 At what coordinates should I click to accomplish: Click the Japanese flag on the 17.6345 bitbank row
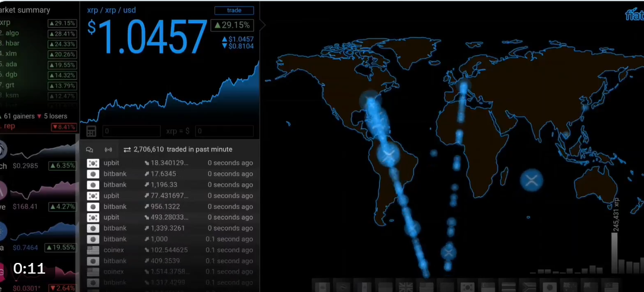tap(93, 174)
